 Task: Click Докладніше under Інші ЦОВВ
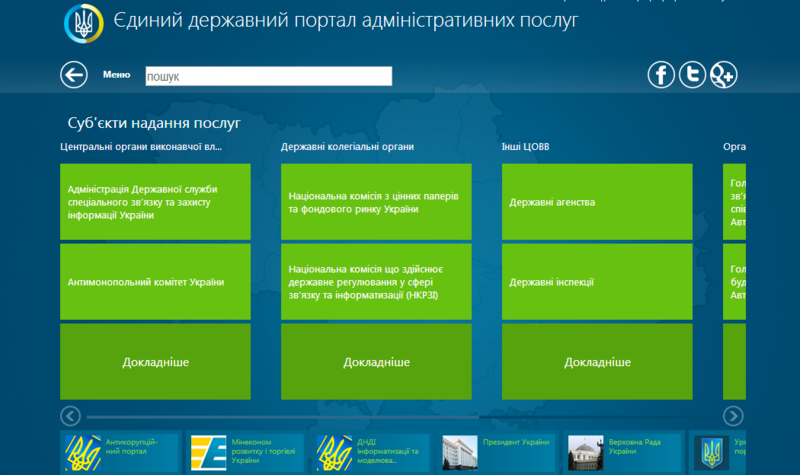pyautogui.click(x=597, y=362)
